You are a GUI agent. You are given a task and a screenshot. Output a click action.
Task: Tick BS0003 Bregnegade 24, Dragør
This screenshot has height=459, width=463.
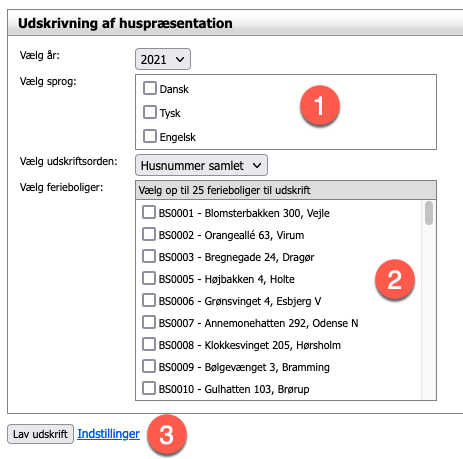click(x=149, y=256)
